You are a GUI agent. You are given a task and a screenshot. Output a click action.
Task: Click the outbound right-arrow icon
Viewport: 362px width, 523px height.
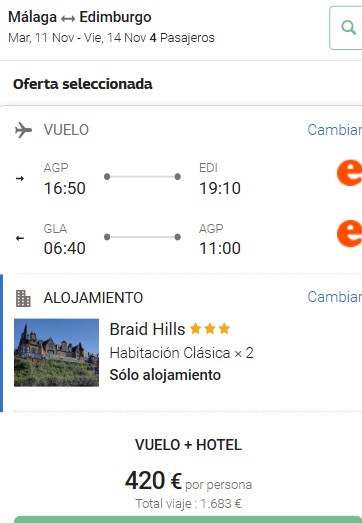point(20,178)
